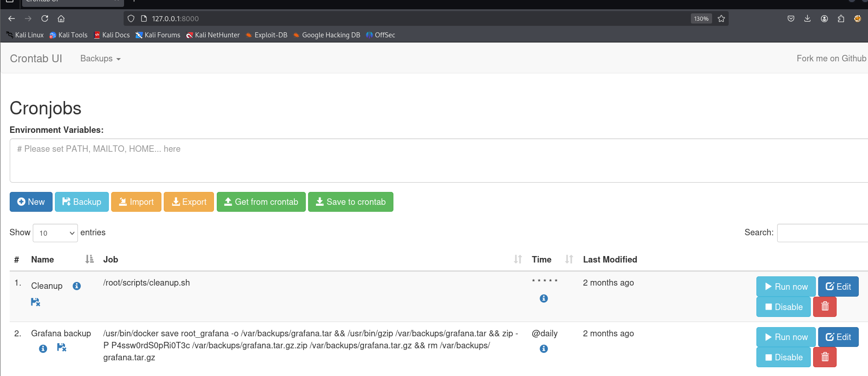Click the shield tracking protection icon
Screen dimensions: 868x376
pyautogui.click(x=131, y=18)
